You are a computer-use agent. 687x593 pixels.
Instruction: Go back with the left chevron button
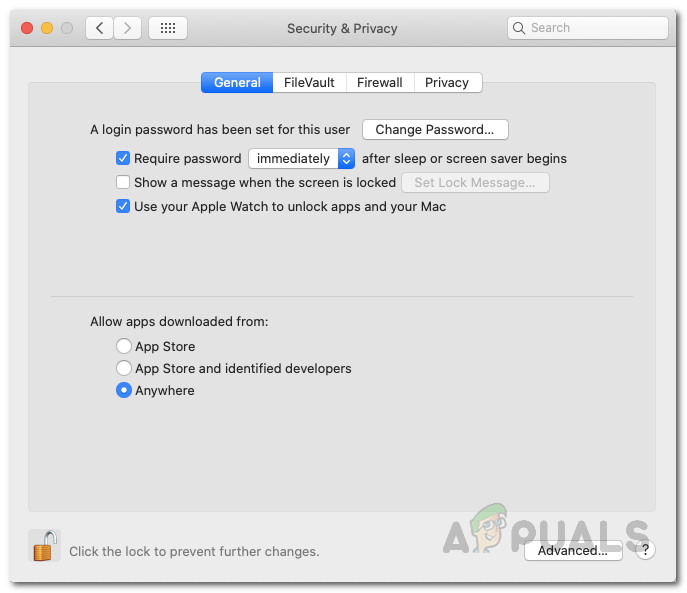[x=99, y=28]
